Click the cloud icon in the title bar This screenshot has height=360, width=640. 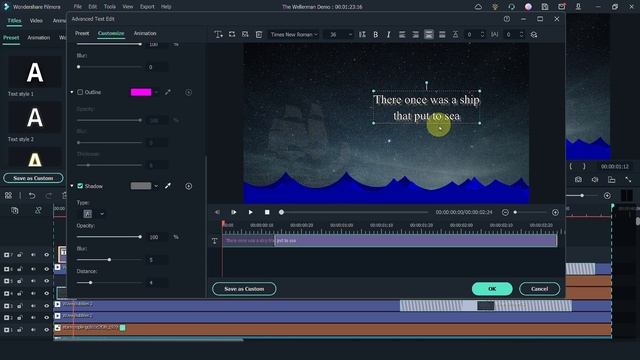(478, 7)
